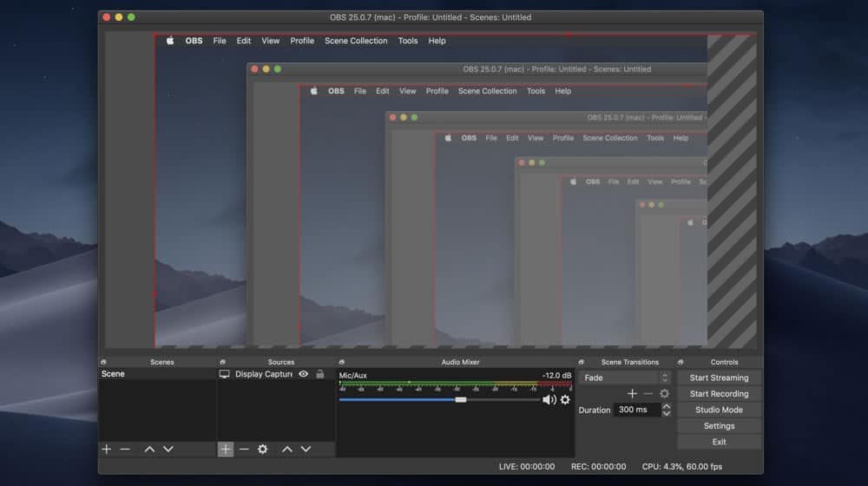Open the Profile menu
Viewport: 868px width, 486px height.
(x=302, y=41)
